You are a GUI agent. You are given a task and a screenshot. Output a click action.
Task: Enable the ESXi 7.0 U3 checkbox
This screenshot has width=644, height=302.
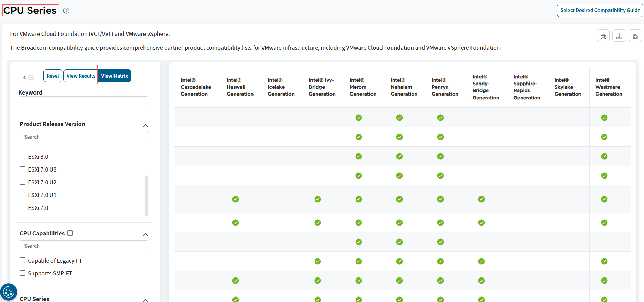tap(22, 169)
